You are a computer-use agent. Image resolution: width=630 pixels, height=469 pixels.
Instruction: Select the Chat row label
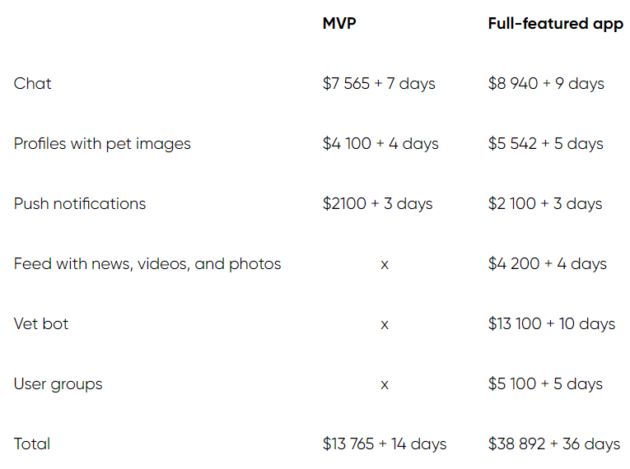(33, 83)
